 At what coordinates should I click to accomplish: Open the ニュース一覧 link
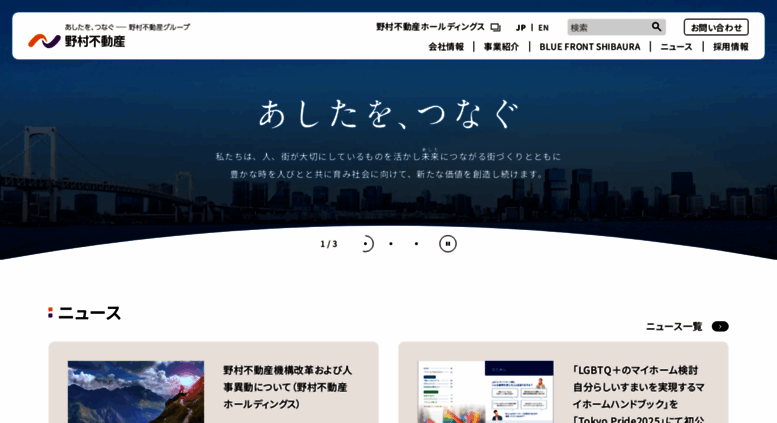(x=674, y=326)
